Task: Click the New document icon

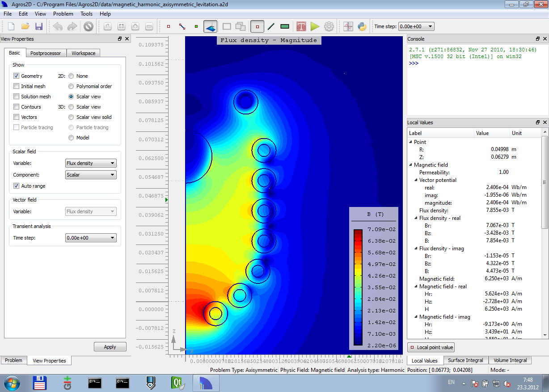Action: [11, 27]
